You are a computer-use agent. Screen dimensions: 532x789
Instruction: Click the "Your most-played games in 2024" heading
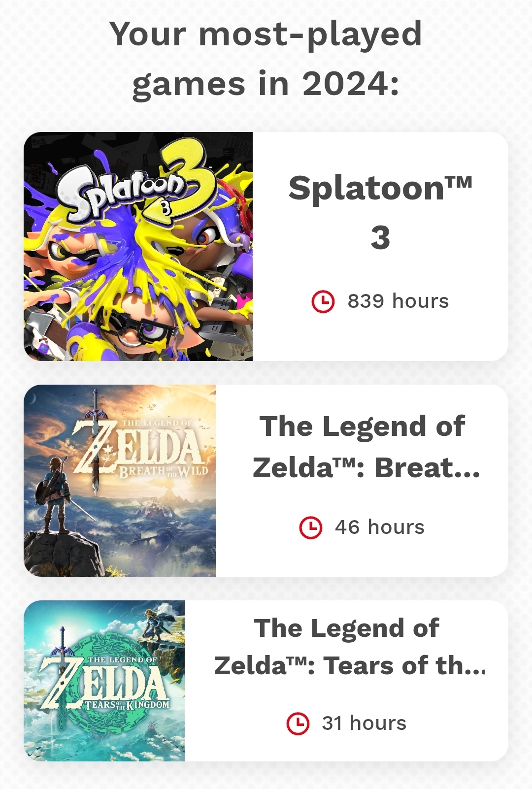click(266, 59)
